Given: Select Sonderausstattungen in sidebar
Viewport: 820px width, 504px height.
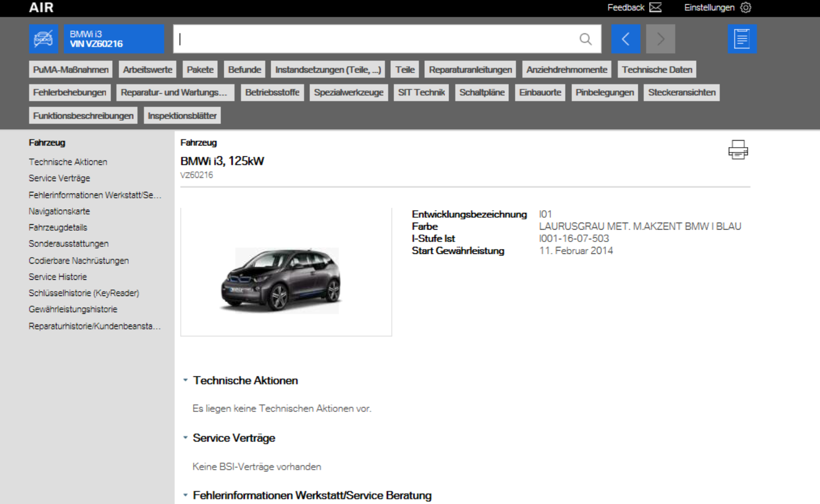Looking at the screenshot, I should tap(68, 244).
